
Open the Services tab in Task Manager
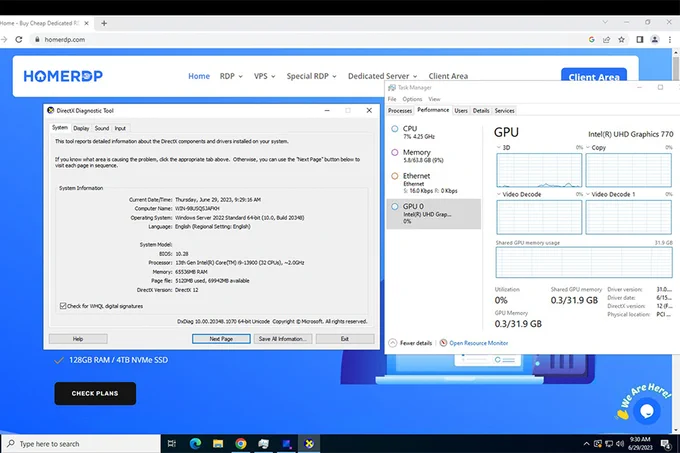[504, 111]
